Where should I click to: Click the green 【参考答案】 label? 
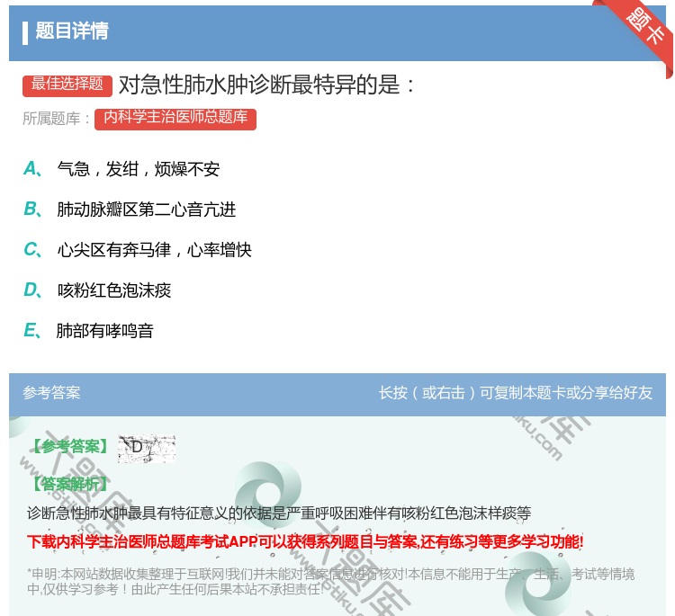click(x=70, y=447)
